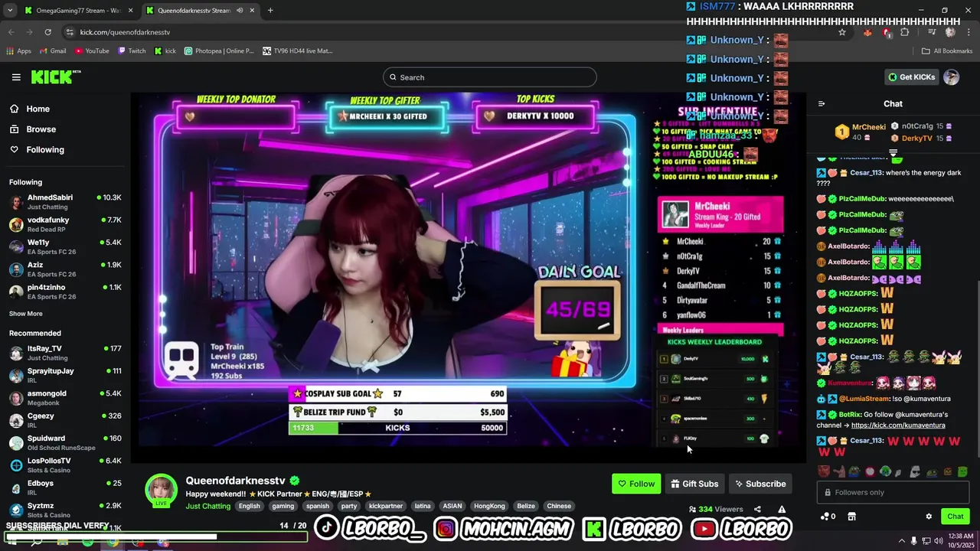Reload the page
The height and width of the screenshot is (551, 980).
tap(47, 32)
